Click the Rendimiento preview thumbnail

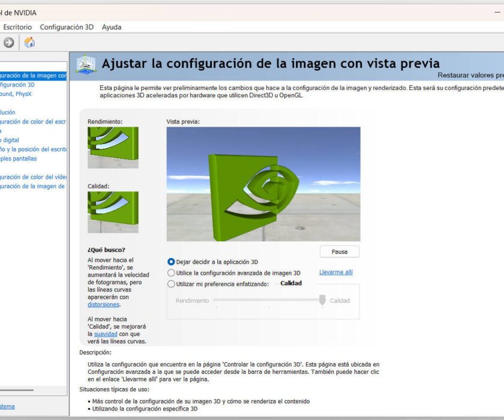(x=113, y=148)
